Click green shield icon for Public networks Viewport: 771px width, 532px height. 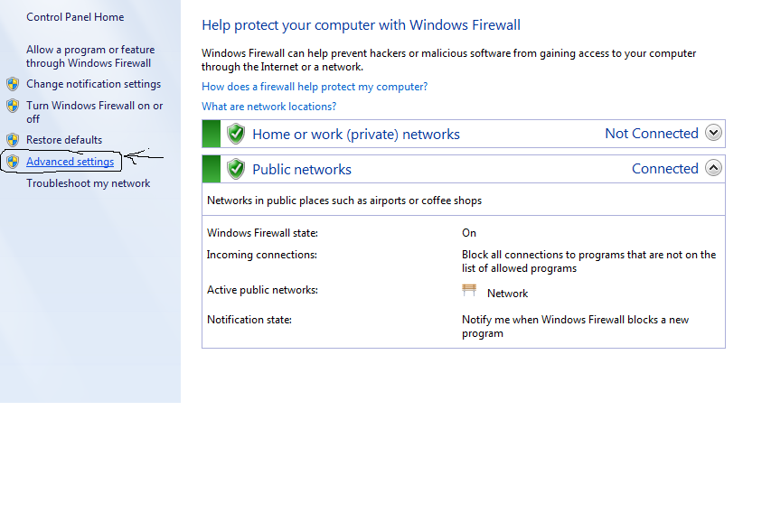(236, 169)
